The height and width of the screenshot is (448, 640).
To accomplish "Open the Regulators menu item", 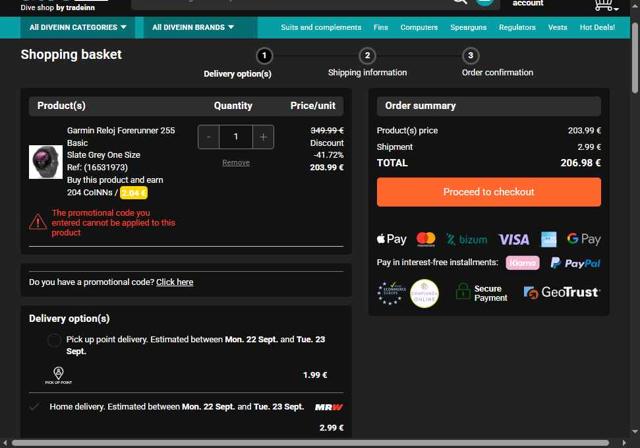I will tap(517, 27).
